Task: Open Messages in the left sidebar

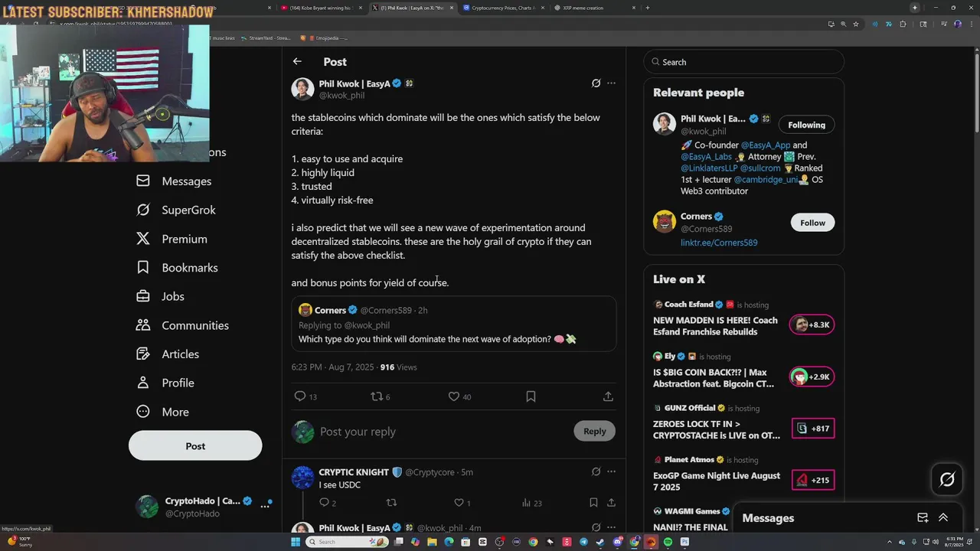Action: [174, 181]
